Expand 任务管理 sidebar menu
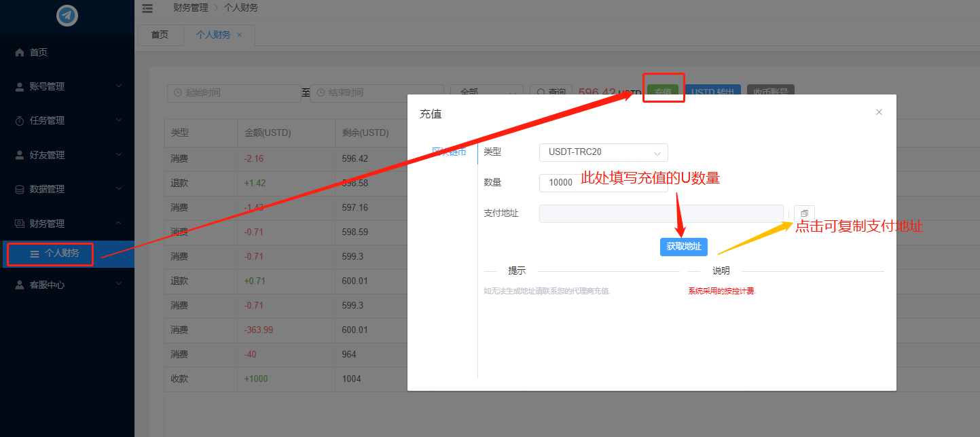This screenshot has width=980, height=437. coord(67,120)
